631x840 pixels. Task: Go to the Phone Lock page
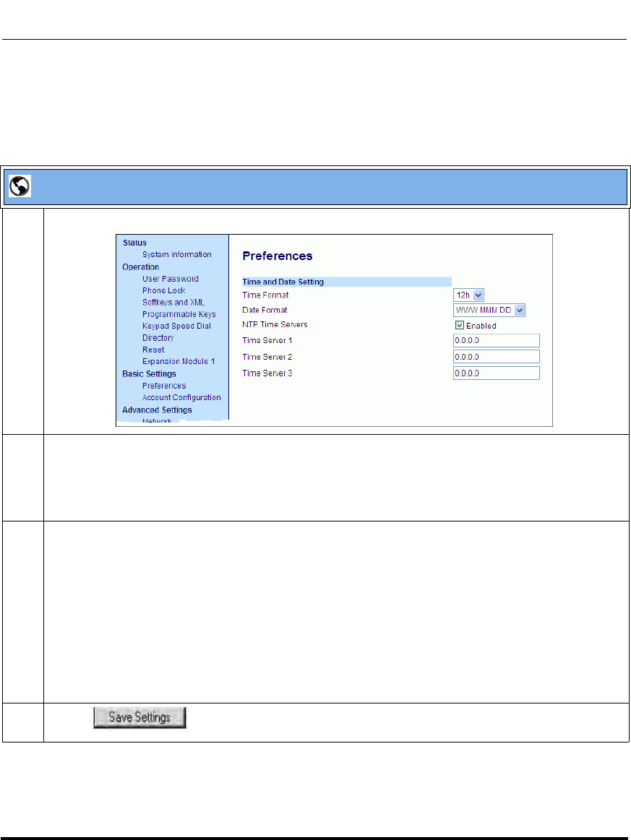[163, 290]
